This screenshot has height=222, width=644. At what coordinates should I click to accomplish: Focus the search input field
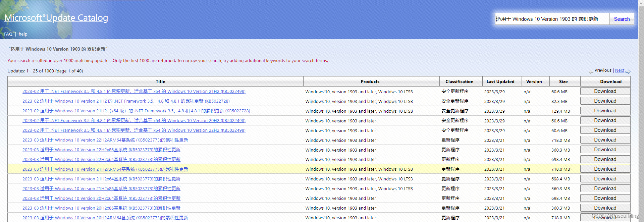552,19
